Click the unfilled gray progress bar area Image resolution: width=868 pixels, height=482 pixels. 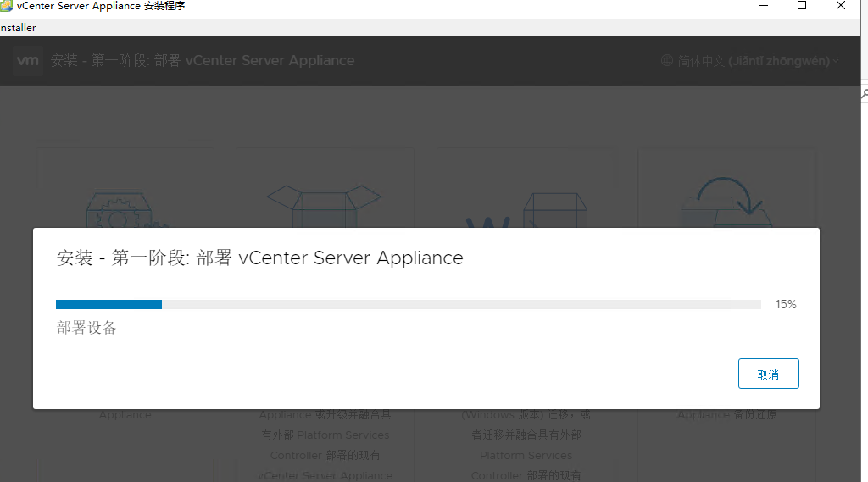click(x=460, y=304)
